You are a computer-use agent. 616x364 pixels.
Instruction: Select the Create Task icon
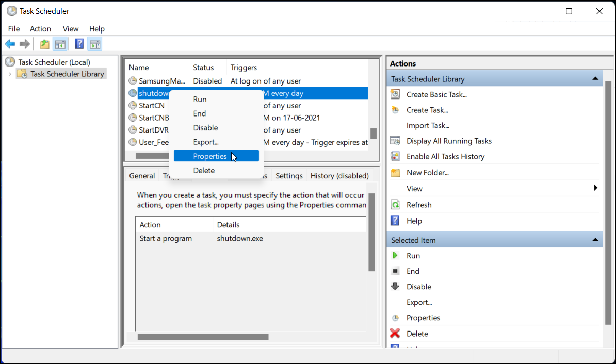tap(395, 110)
